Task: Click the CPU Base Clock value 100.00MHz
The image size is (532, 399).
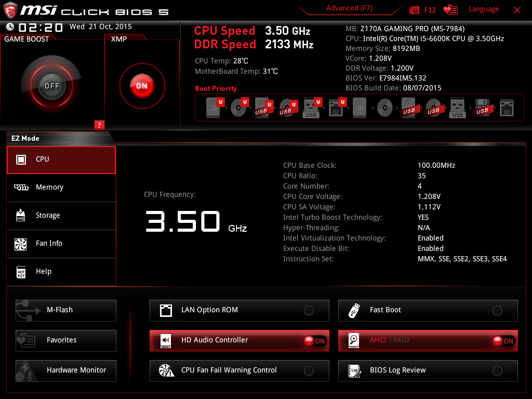Action: click(436, 165)
